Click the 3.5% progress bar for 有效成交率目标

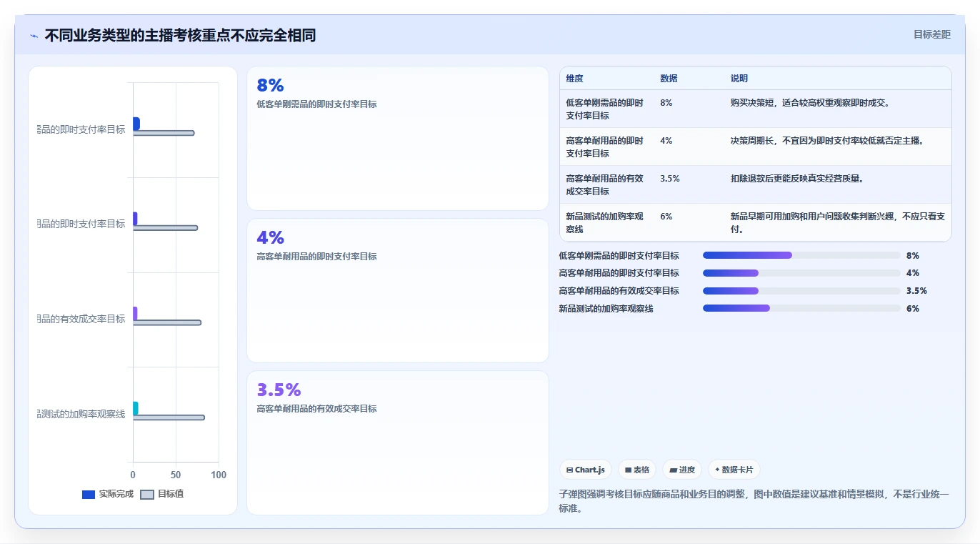point(801,291)
